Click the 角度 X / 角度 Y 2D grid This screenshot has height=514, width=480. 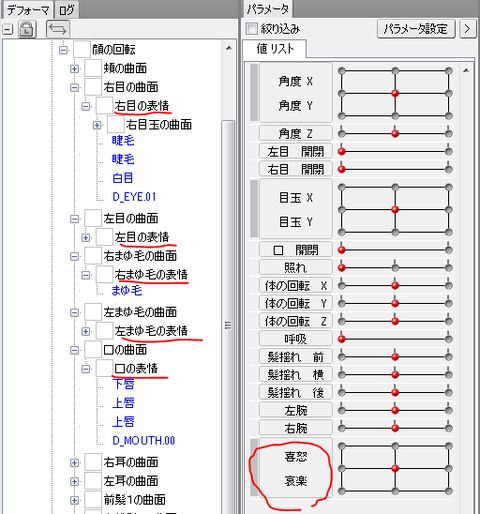pyautogui.click(x=395, y=93)
